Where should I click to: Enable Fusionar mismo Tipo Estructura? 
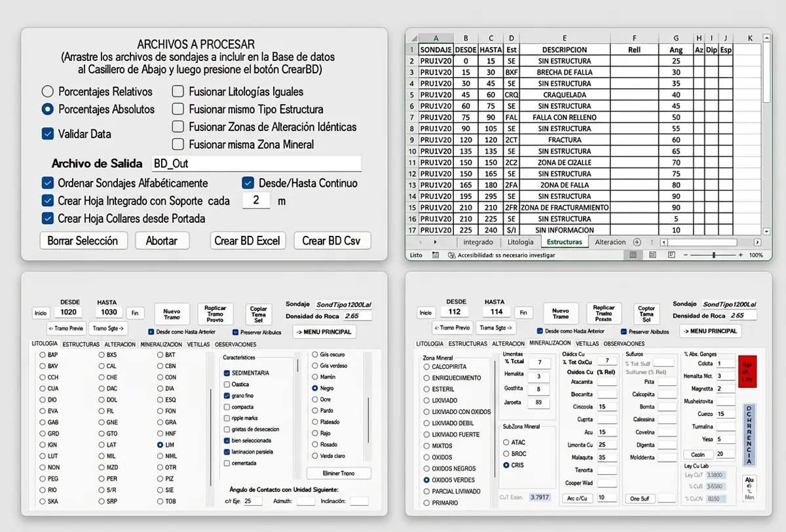178,109
